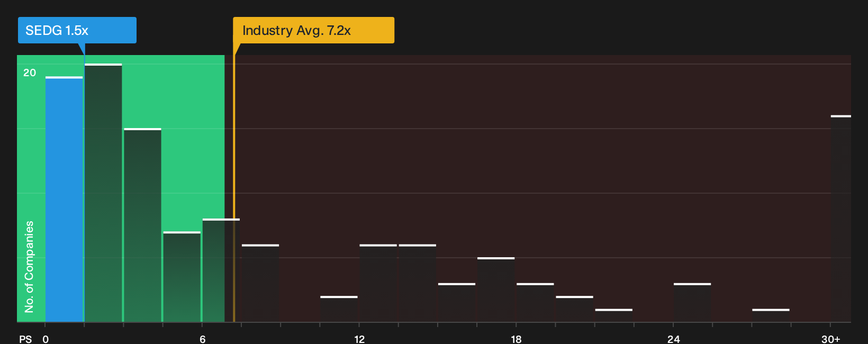Click the x-axis value 6
The width and height of the screenshot is (868, 344).
(203, 339)
